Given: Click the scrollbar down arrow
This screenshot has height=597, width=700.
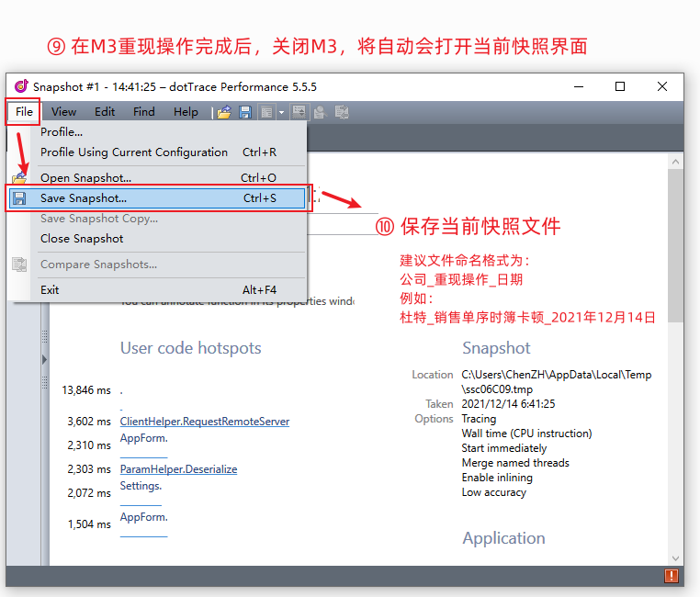Looking at the screenshot, I should click(x=675, y=558).
